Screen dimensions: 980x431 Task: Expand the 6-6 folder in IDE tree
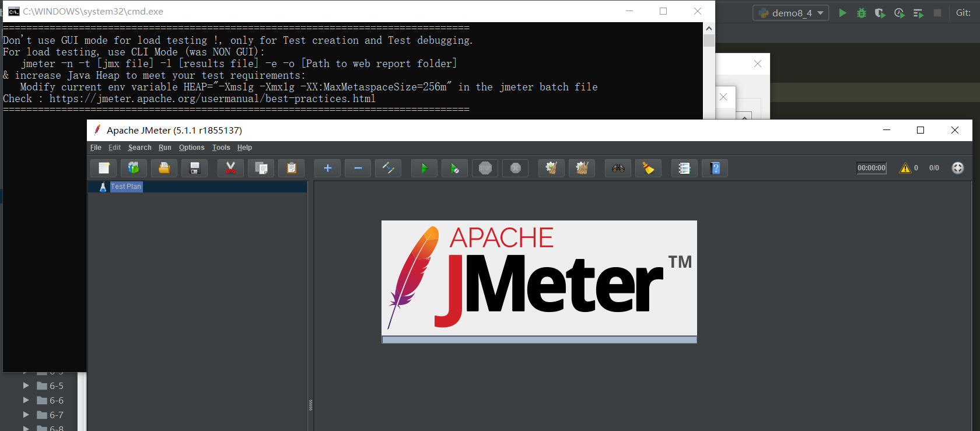point(26,400)
